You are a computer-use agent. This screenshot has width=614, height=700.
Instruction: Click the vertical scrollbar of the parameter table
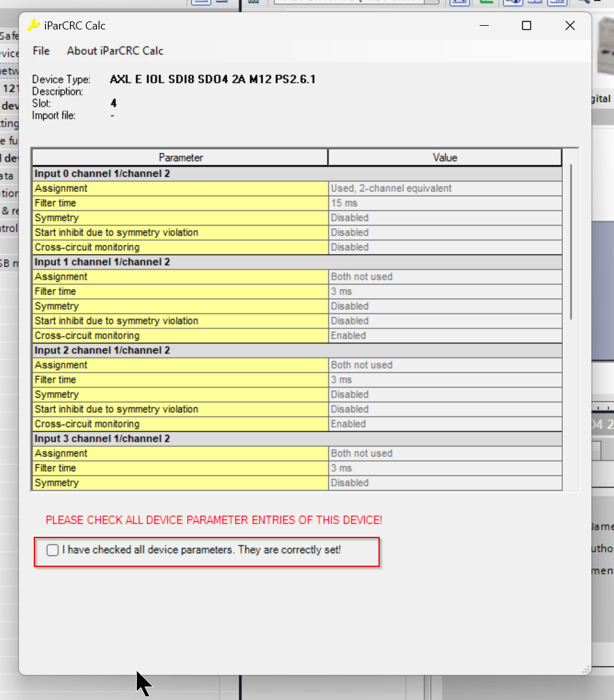click(570, 242)
